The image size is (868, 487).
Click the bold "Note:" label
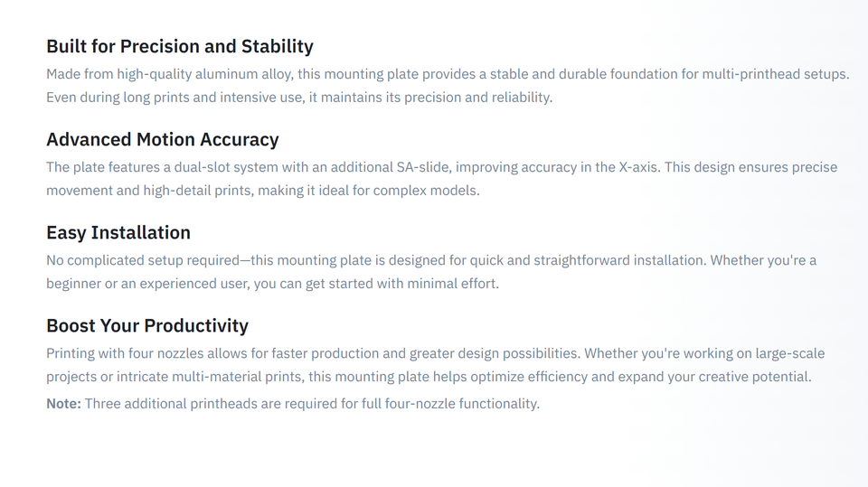pos(63,403)
